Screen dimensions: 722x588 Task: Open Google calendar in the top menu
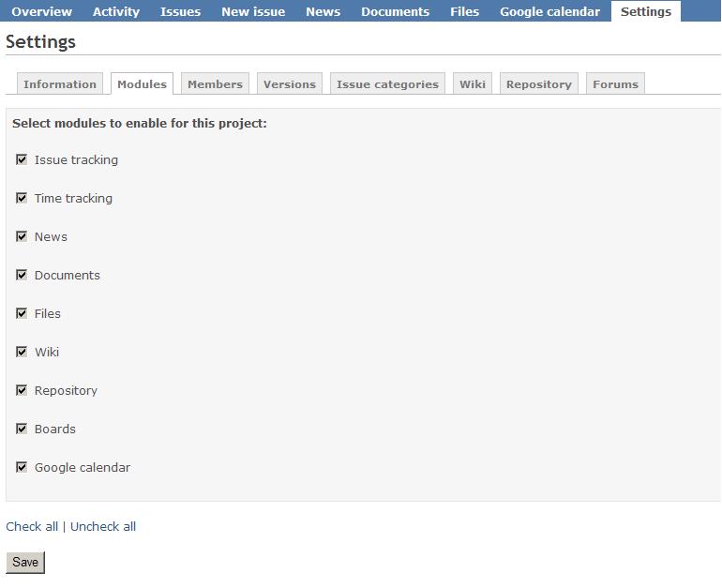click(549, 11)
